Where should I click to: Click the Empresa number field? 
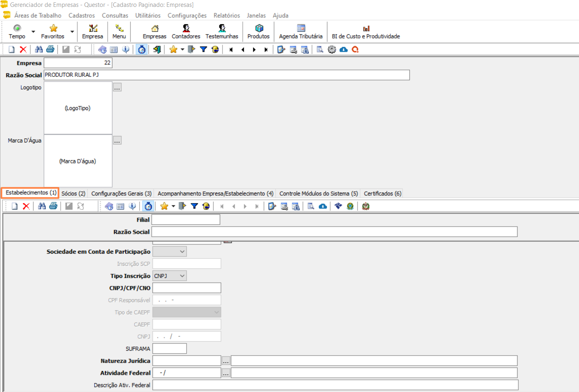click(x=78, y=63)
